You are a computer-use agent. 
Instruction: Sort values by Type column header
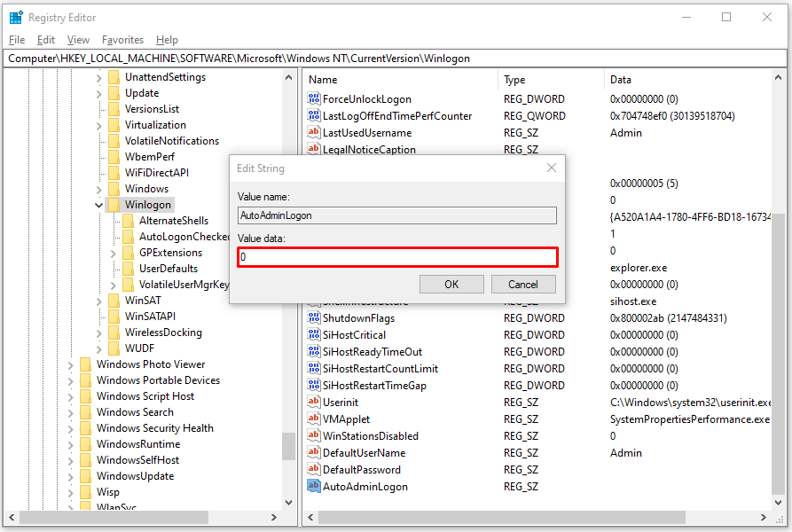tap(551, 80)
